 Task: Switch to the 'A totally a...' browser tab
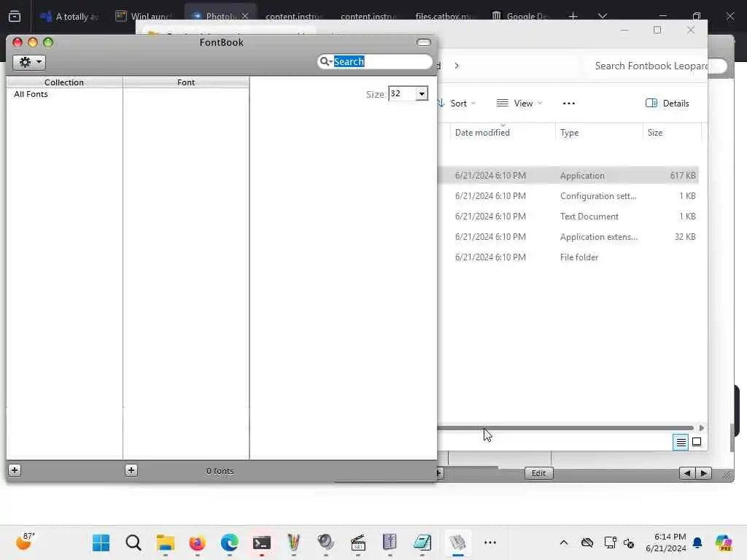(x=69, y=16)
